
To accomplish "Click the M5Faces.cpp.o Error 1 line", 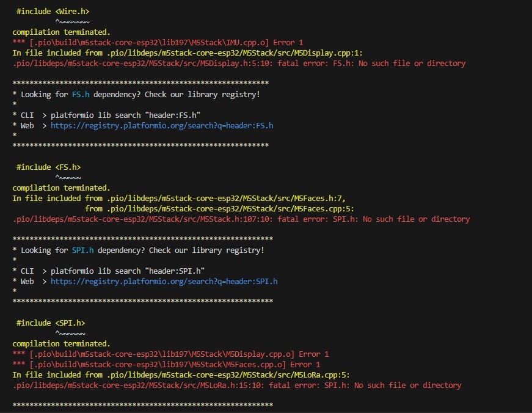I will (166, 365).
